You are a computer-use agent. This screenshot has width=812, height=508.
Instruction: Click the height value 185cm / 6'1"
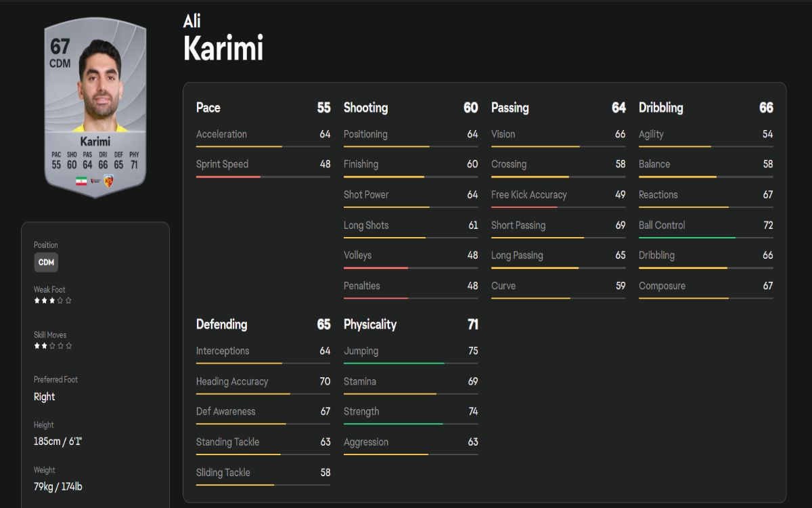(x=58, y=441)
